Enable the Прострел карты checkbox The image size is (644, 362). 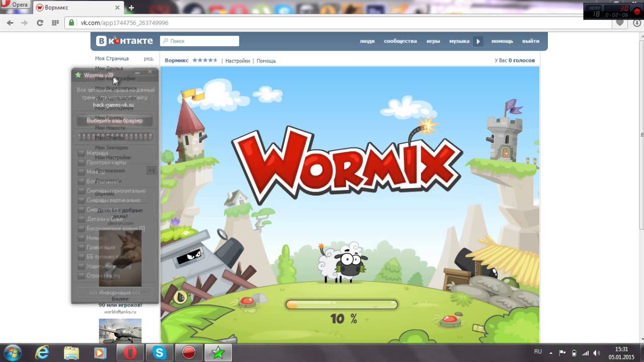pos(81,162)
